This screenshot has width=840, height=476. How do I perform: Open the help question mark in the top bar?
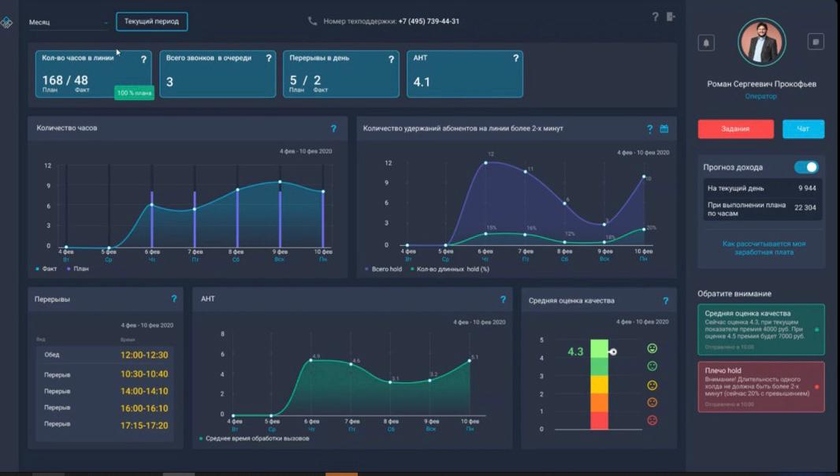point(655,17)
